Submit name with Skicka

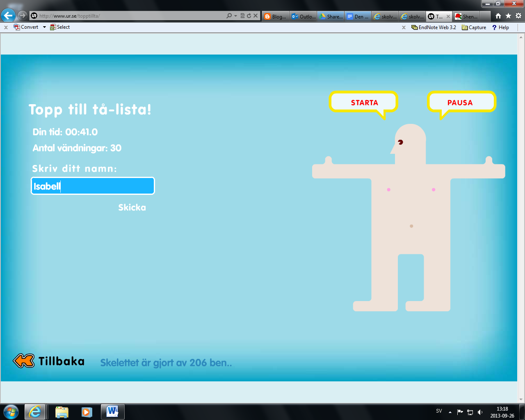[x=132, y=208]
